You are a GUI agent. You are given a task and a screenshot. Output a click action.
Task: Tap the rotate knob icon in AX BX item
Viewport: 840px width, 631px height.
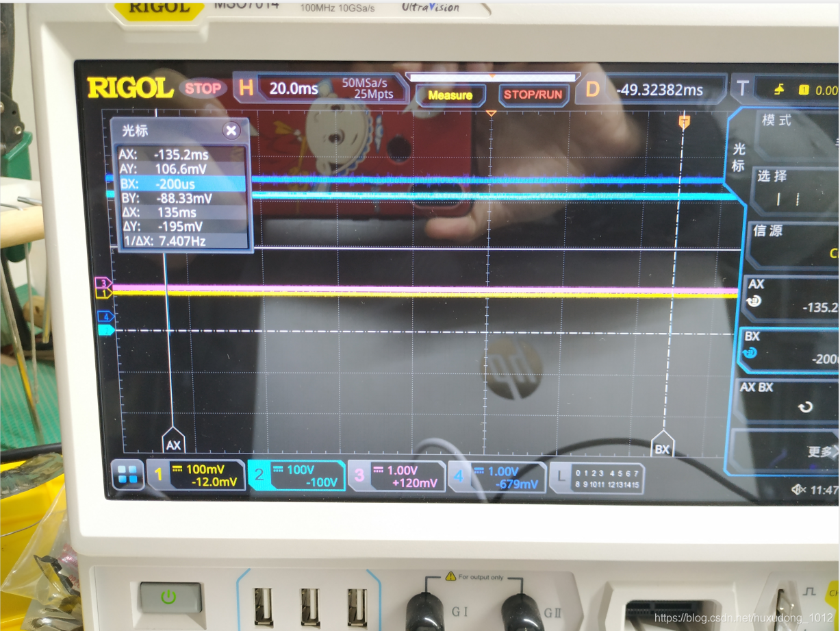click(806, 407)
